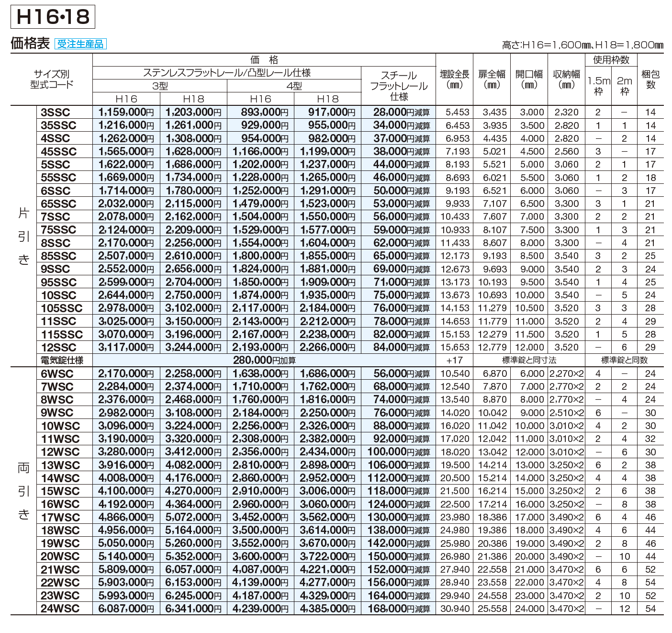Click the H16•18 title box
Viewport: 672px width, 633px height.
(x=53, y=17)
